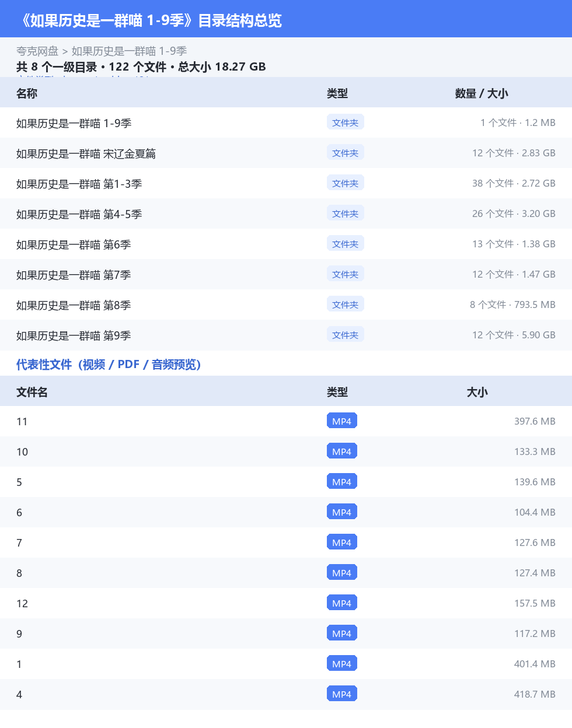Click the MP4 badge of file 7
Image resolution: width=572 pixels, height=728 pixels.
click(342, 542)
